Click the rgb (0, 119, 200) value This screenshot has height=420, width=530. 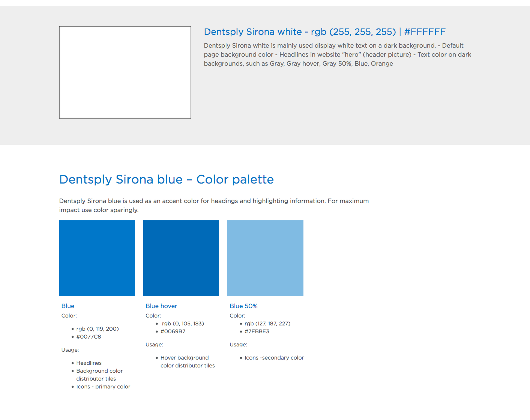point(98,329)
